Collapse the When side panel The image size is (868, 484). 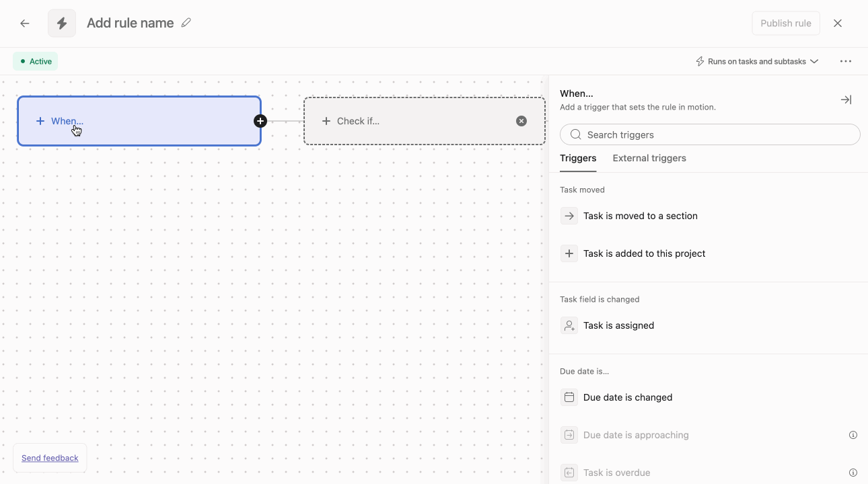pyautogui.click(x=846, y=99)
